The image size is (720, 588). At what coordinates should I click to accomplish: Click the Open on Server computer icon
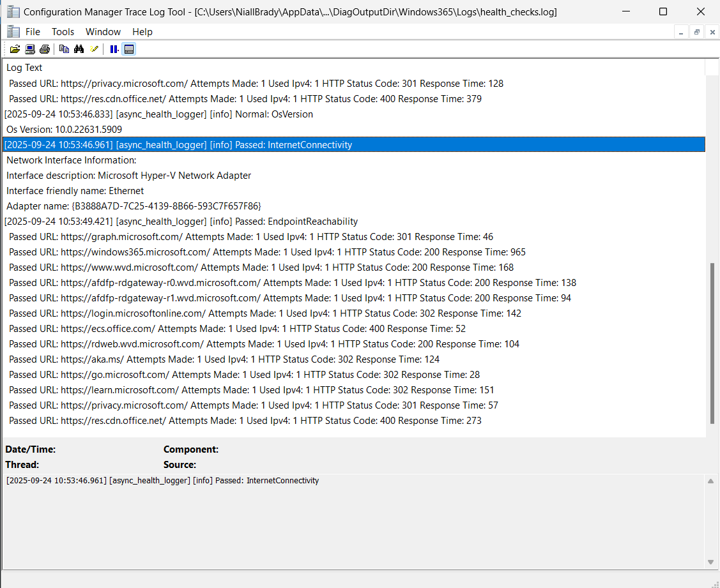29,49
